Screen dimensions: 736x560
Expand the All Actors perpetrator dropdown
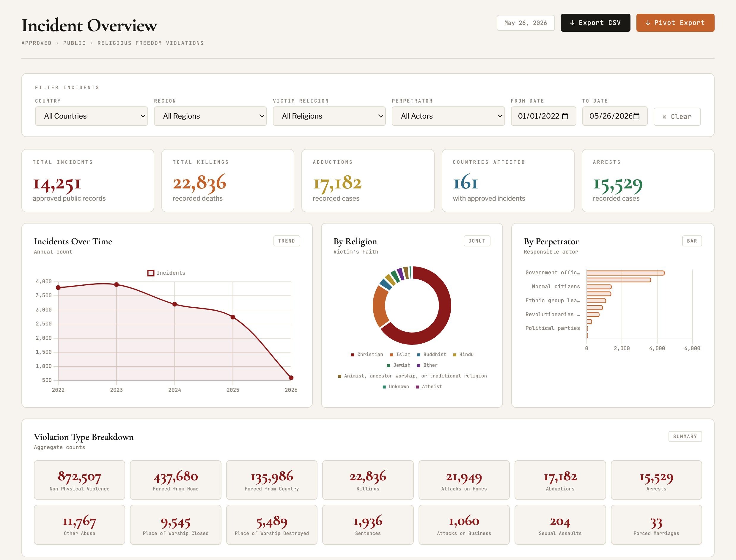[x=448, y=116]
